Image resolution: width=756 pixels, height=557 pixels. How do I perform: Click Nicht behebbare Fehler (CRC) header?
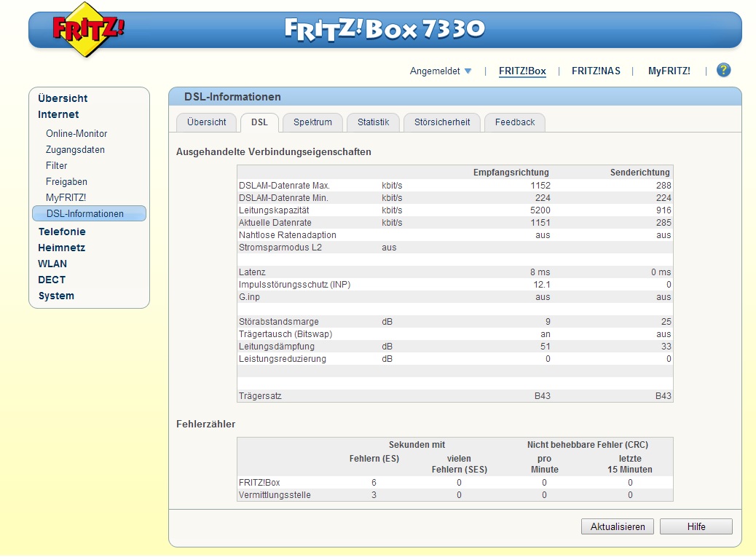coord(587,445)
